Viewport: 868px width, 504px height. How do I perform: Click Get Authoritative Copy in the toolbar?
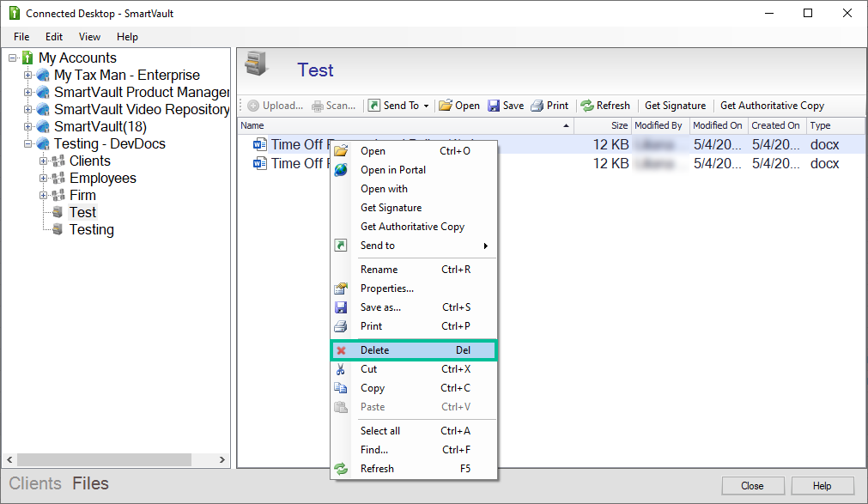tap(772, 106)
